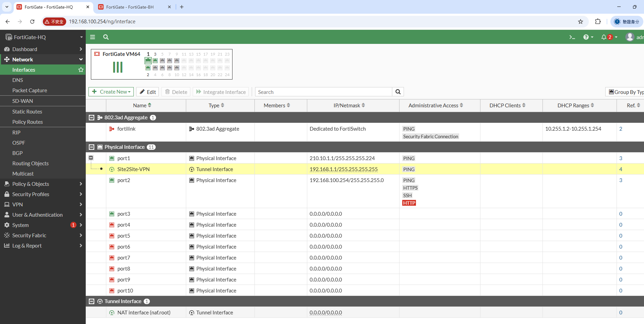Open the tab search dropdown arrow
Viewport: 644px width, 324px height.
tap(7, 7)
